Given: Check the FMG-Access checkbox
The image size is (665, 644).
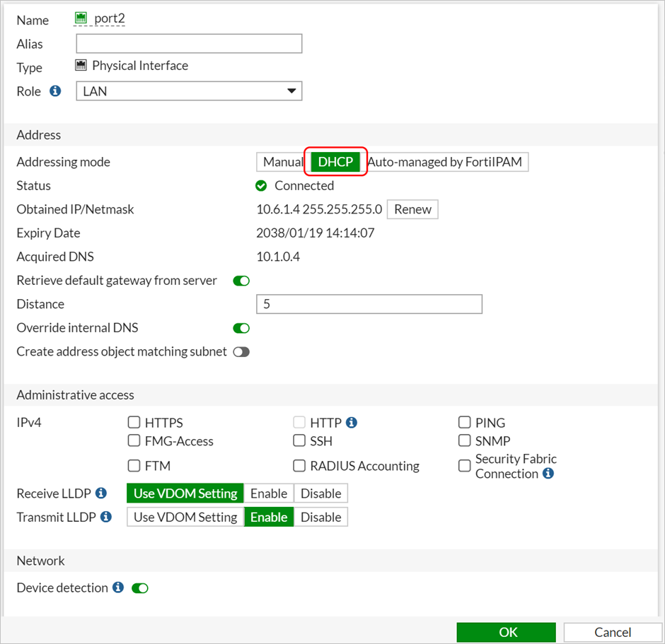Looking at the screenshot, I should coord(134,440).
